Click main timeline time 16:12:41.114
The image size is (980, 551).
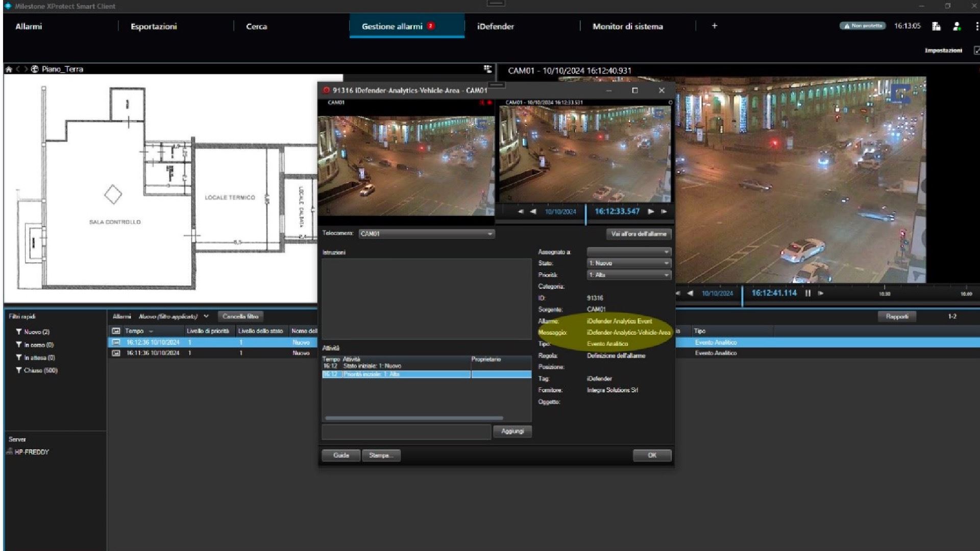pyautogui.click(x=774, y=293)
